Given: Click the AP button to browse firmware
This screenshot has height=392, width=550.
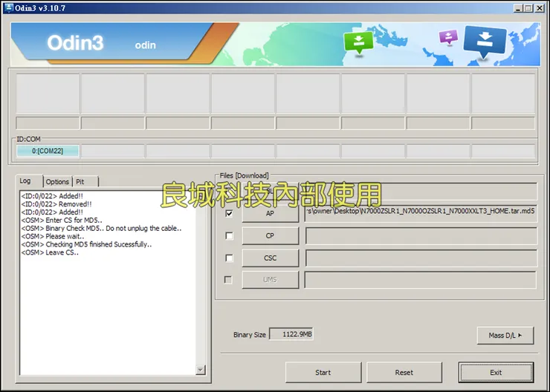Looking at the screenshot, I should pyautogui.click(x=270, y=213).
